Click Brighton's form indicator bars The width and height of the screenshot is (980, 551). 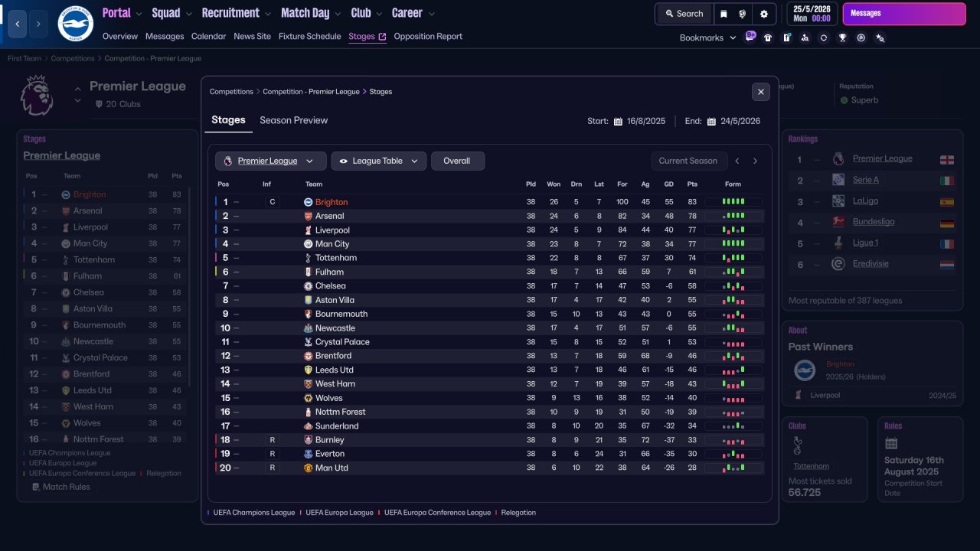(733, 202)
